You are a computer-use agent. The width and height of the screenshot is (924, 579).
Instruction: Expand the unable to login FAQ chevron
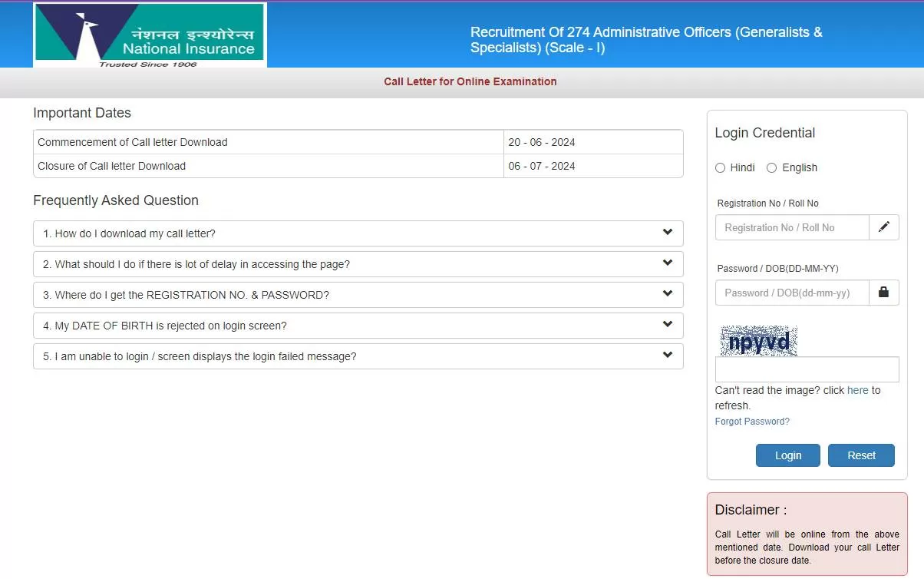[667, 356]
